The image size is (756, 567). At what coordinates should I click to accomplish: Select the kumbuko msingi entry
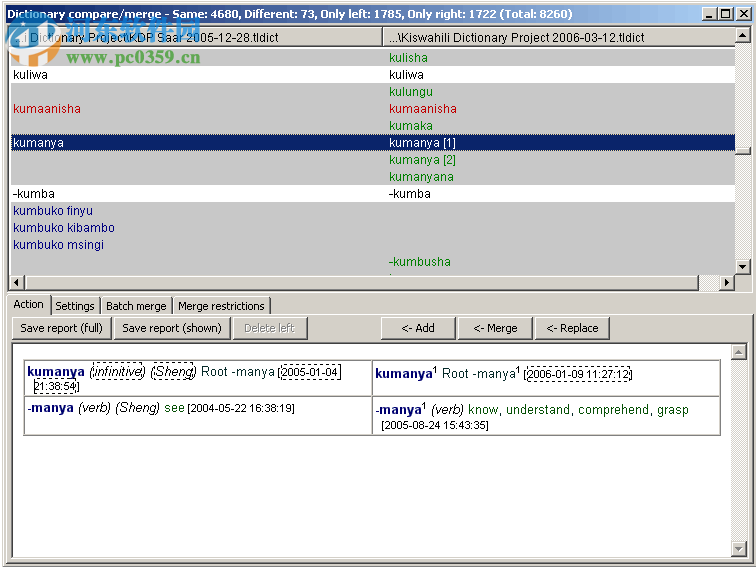58,244
